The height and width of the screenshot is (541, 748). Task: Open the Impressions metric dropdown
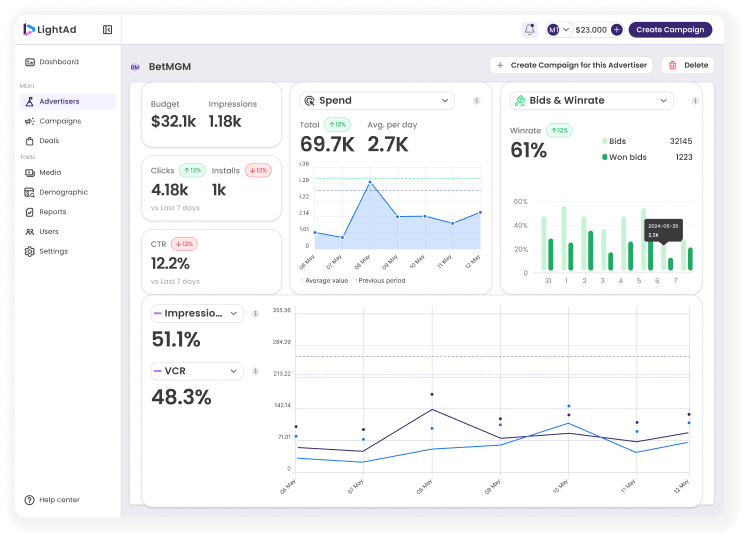click(x=197, y=313)
